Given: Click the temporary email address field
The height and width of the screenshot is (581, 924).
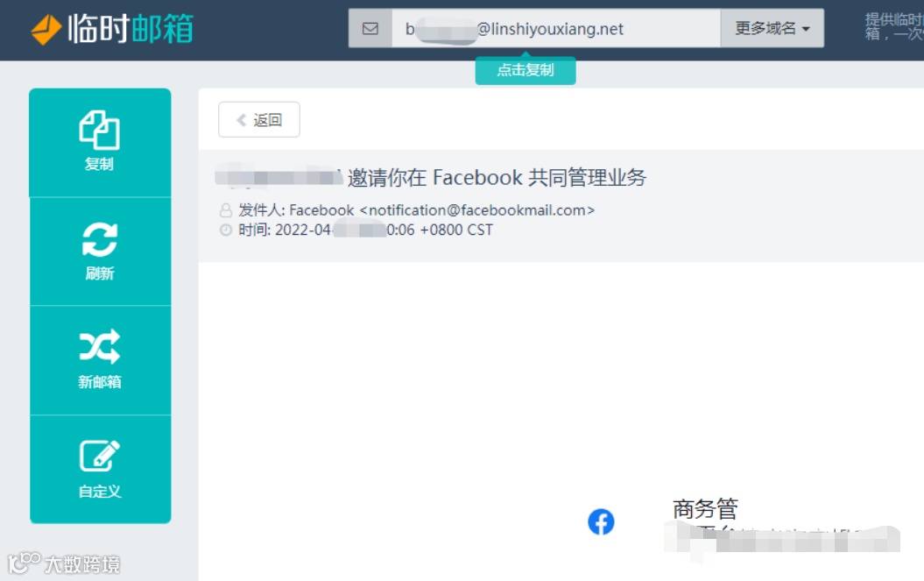Looking at the screenshot, I should pyautogui.click(x=555, y=28).
